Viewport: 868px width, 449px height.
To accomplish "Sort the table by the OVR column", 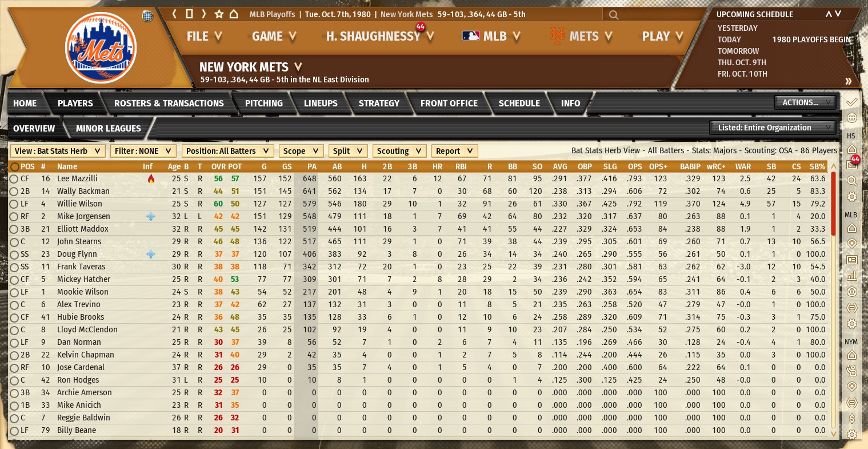I will (218, 166).
